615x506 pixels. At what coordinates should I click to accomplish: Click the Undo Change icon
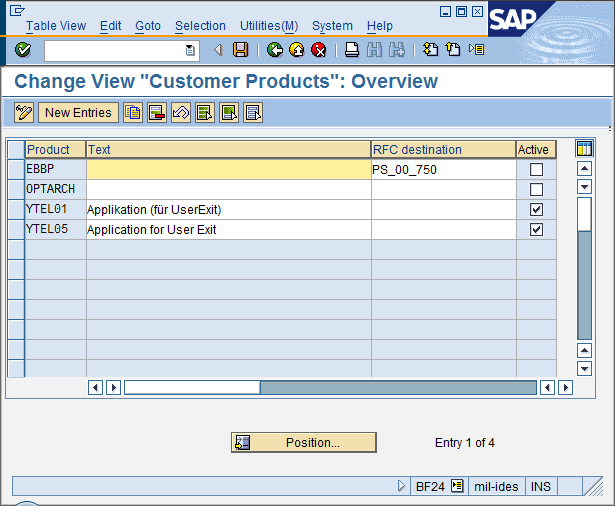click(x=181, y=113)
